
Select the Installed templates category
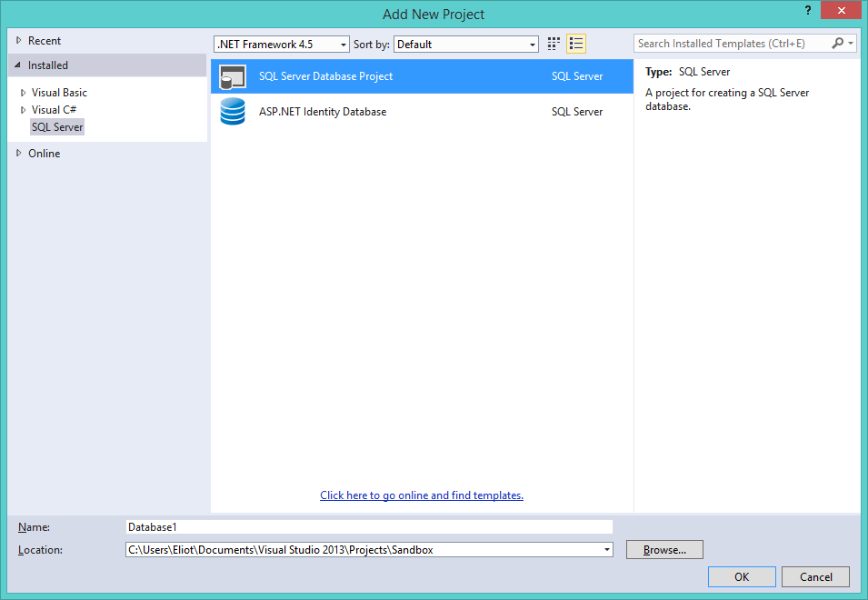click(48, 65)
